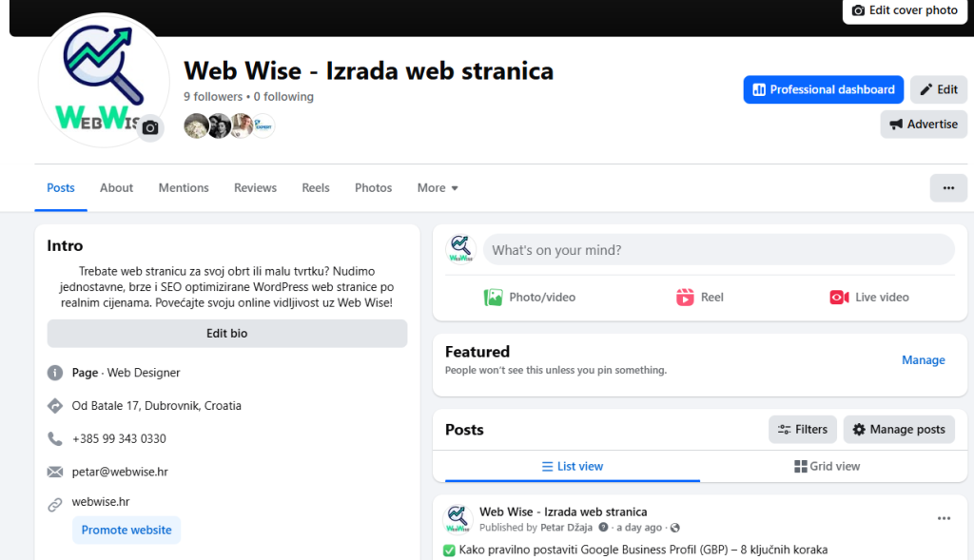The width and height of the screenshot is (974, 560).
Task: Switch to Grid view
Action: coord(828,466)
